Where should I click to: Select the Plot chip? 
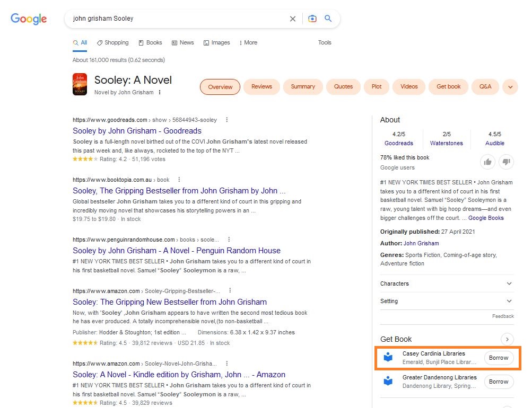(x=377, y=87)
